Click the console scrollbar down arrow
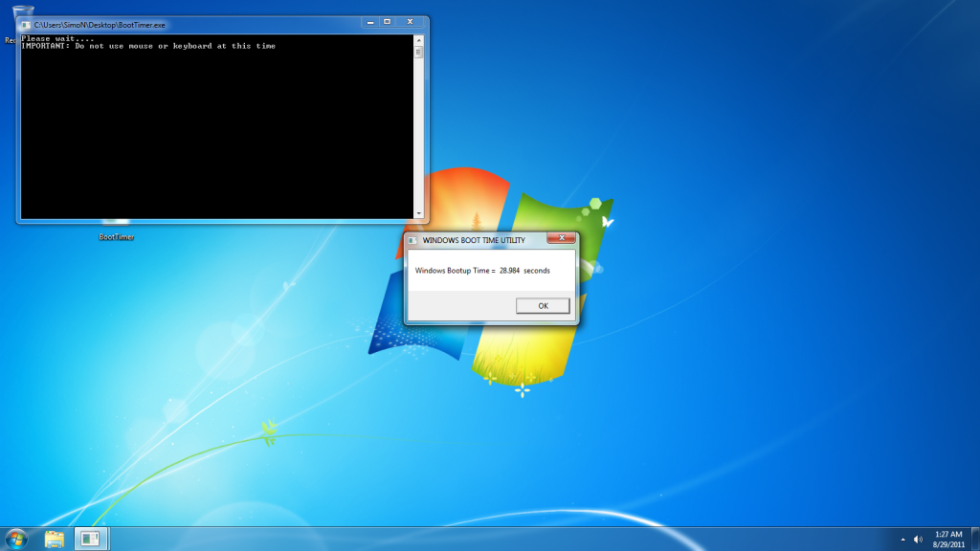Viewport: 980px width, 551px height. point(418,213)
